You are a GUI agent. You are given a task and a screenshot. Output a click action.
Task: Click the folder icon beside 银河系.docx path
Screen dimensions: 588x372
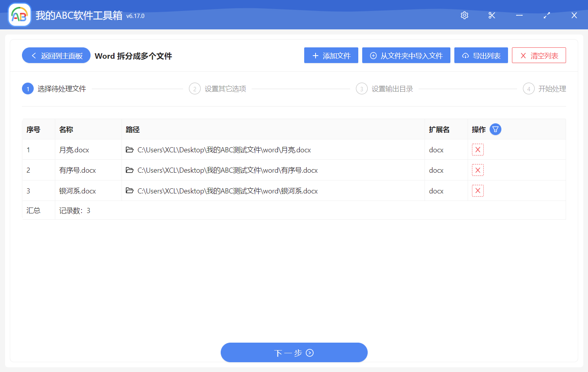click(x=129, y=191)
